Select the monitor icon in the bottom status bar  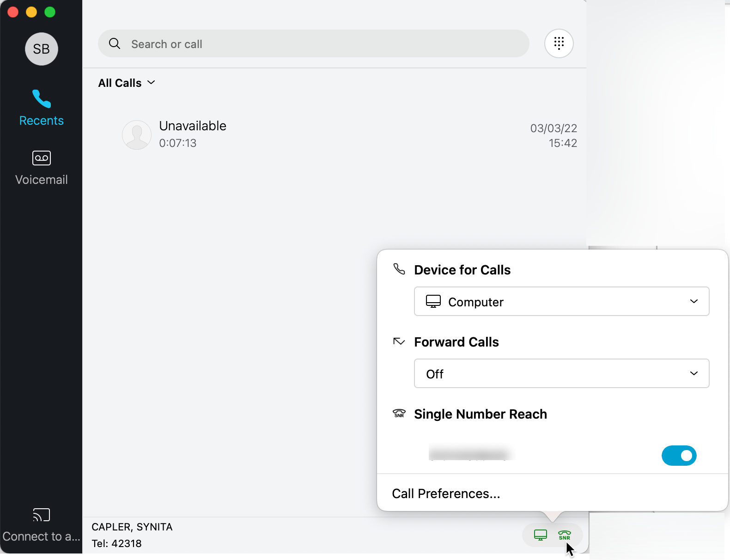pos(540,535)
